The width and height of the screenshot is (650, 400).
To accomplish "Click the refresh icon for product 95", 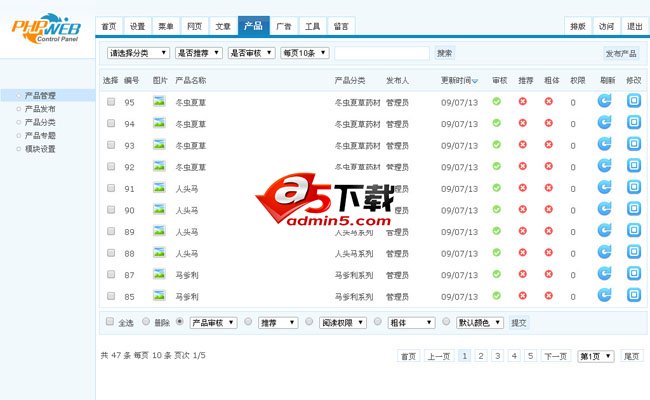I will point(604,101).
